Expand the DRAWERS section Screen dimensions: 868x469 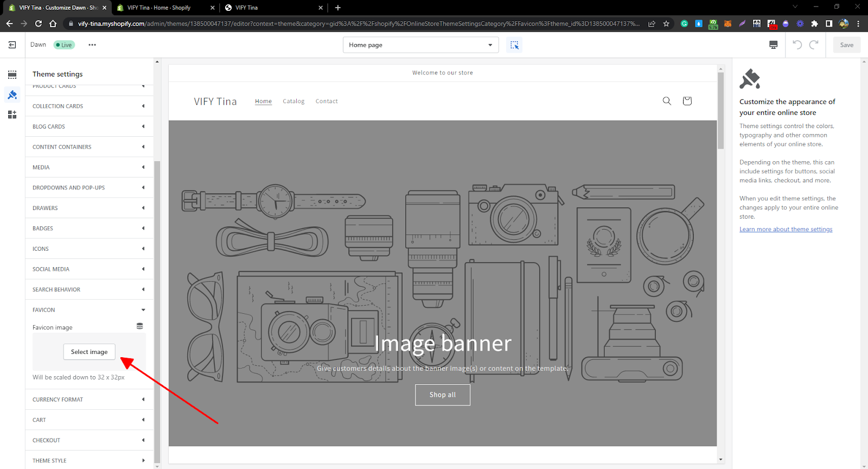coord(89,208)
